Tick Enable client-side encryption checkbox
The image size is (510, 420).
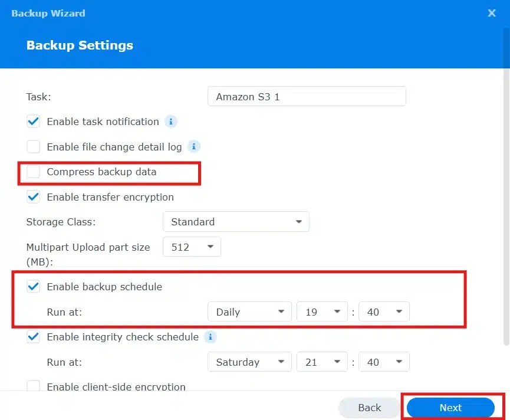coord(34,386)
